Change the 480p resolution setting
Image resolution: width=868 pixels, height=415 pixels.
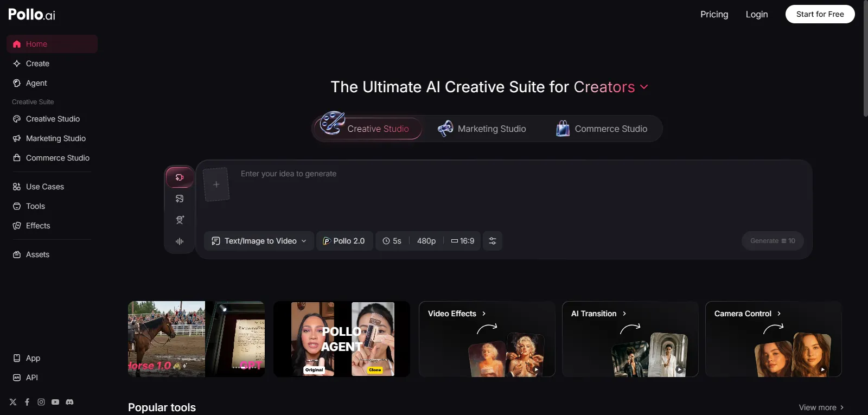(426, 241)
